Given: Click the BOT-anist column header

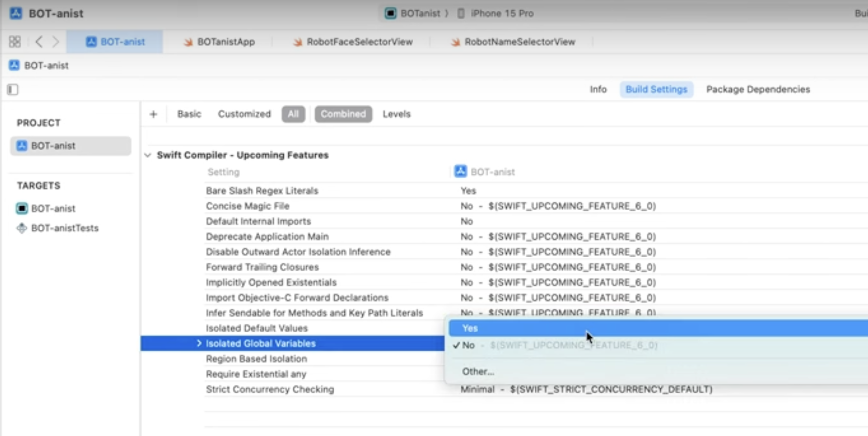Looking at the screenshot, I should (x=485, y=171).
